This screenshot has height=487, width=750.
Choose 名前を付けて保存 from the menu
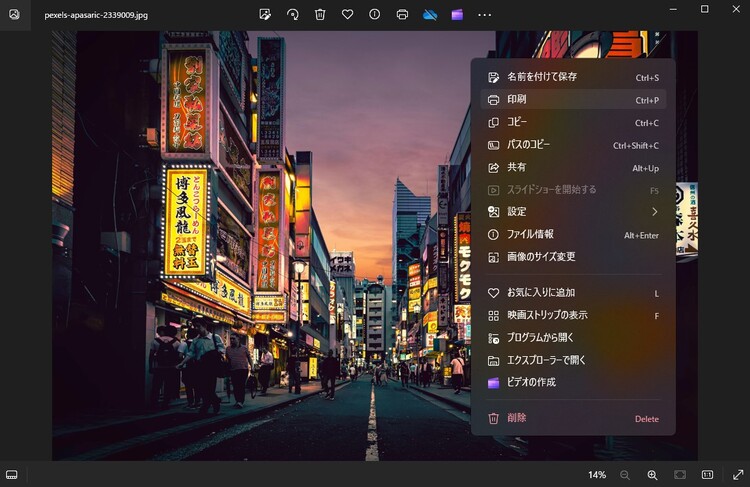(573, 77)
